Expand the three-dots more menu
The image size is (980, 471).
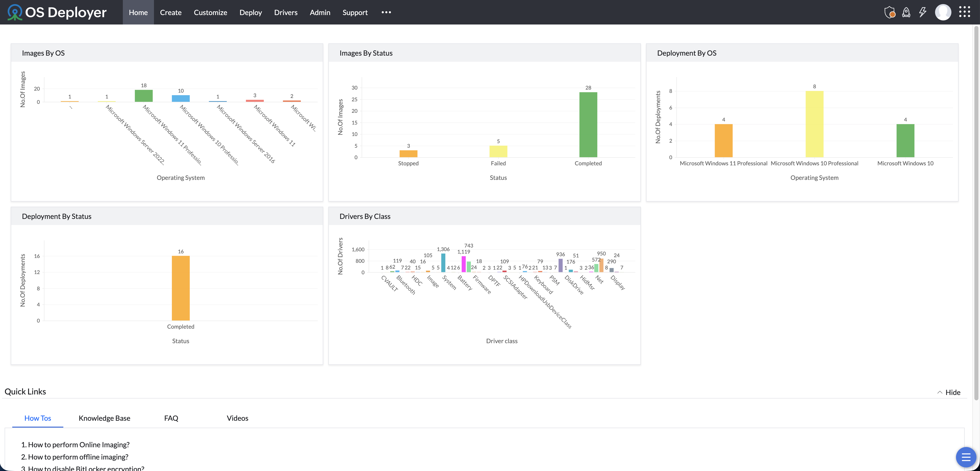[386, 12]
